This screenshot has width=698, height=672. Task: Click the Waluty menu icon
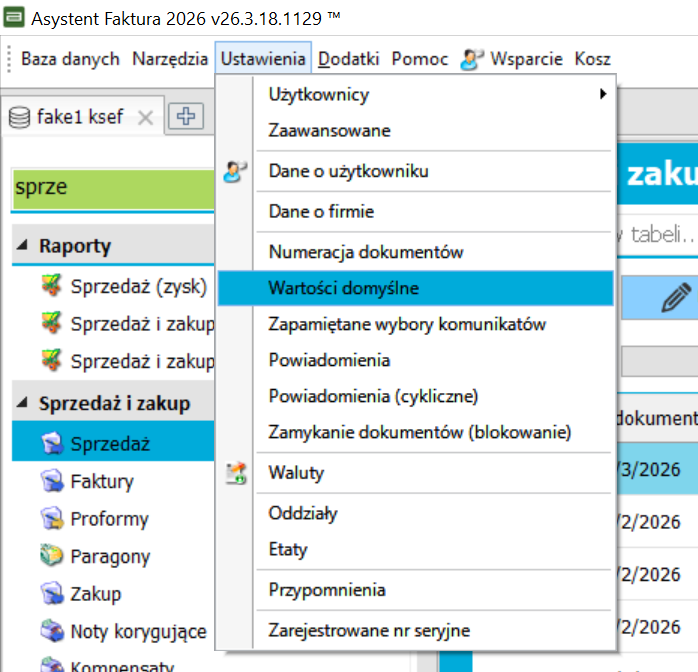[x=236, y=473]
